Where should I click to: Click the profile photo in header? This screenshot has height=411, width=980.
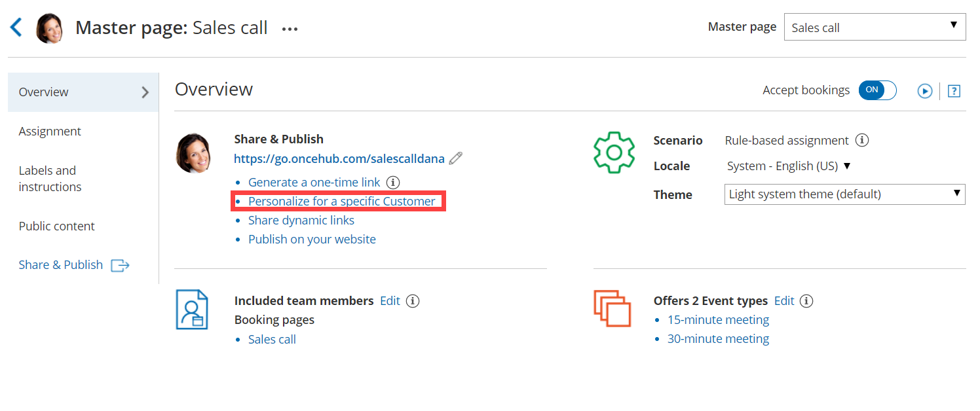50,28
